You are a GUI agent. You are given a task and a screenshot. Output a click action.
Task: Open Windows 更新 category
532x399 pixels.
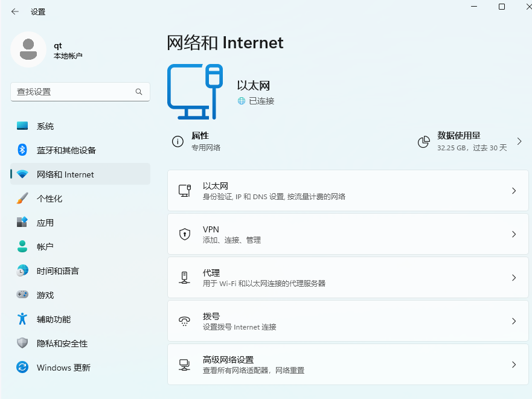coord(80,367)
